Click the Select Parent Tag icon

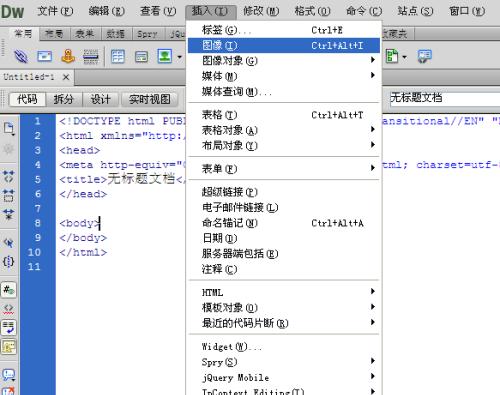(x=9, y=243)
